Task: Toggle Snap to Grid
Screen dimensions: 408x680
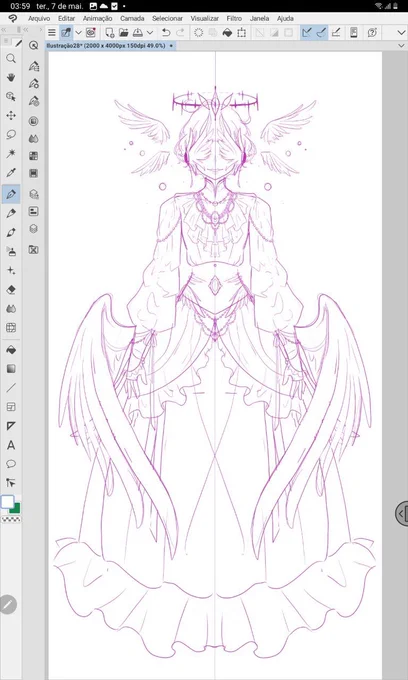Action: (336, 32)
